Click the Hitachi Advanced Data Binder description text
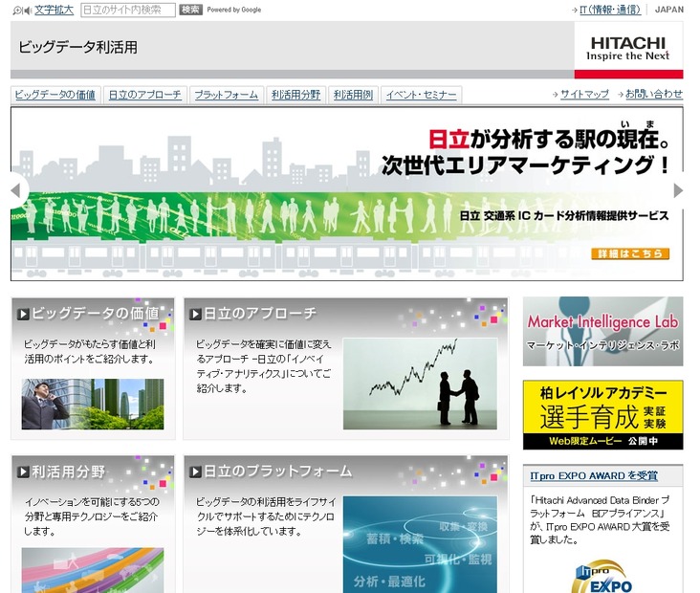The height and width of the screenshot is (593, 700). [600, 519]
